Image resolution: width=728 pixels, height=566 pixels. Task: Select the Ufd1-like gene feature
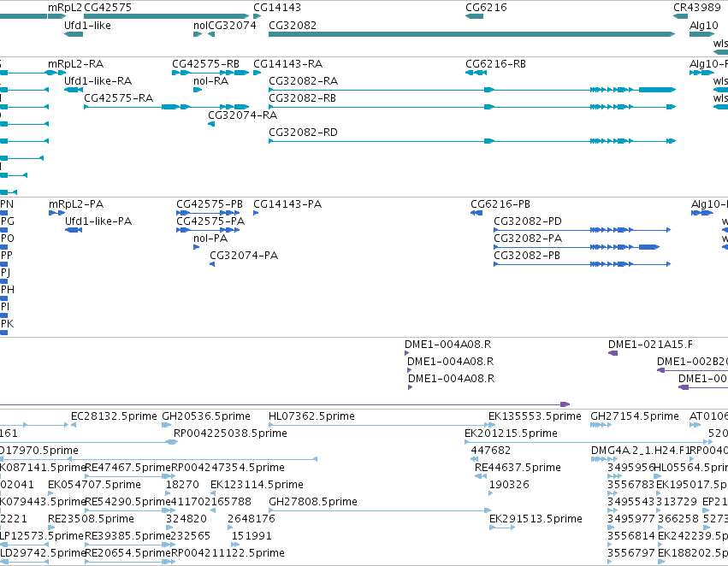74,34
